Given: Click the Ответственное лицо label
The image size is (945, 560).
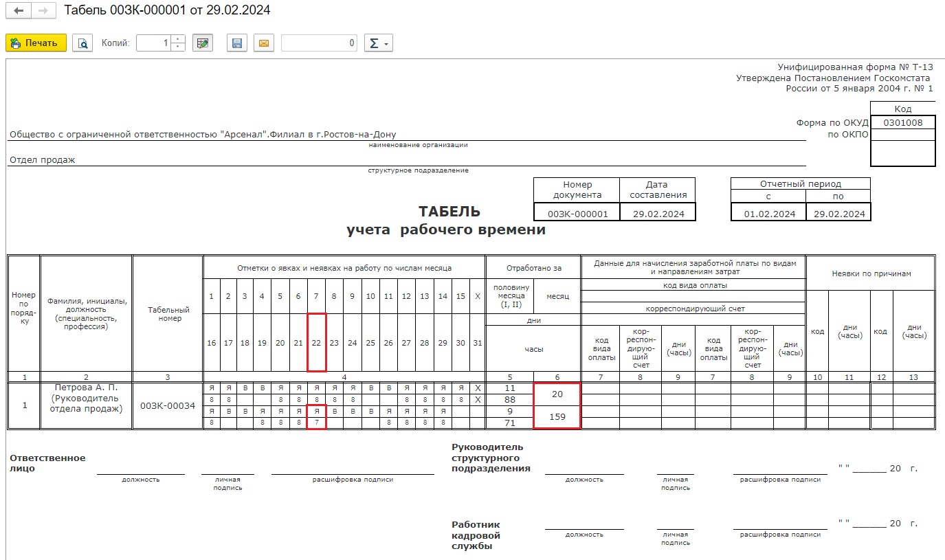Looking at the screenshot, I should (47, 463).
